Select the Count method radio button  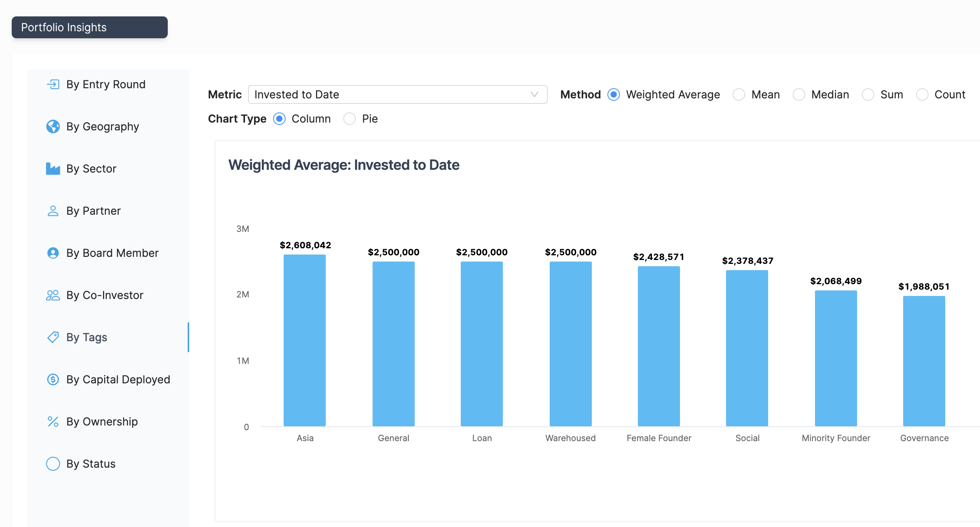[x=922, y=94]
